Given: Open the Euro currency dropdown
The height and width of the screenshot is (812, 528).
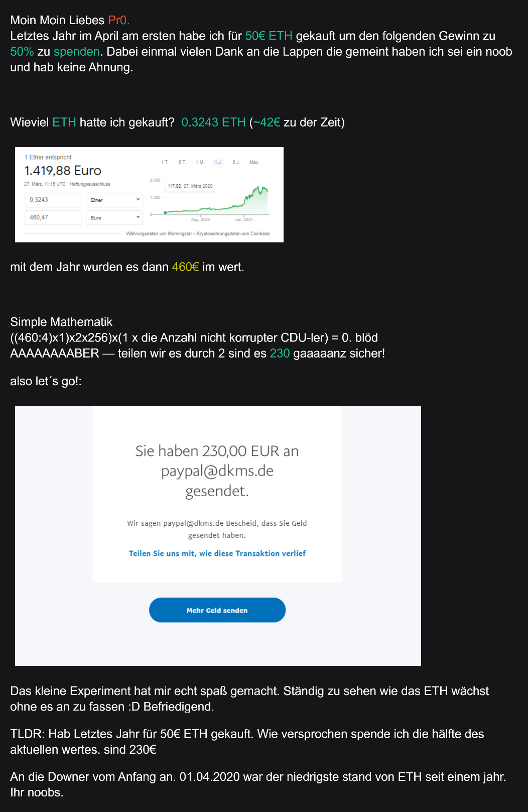Looking at the screenshot, I should 114,217.
